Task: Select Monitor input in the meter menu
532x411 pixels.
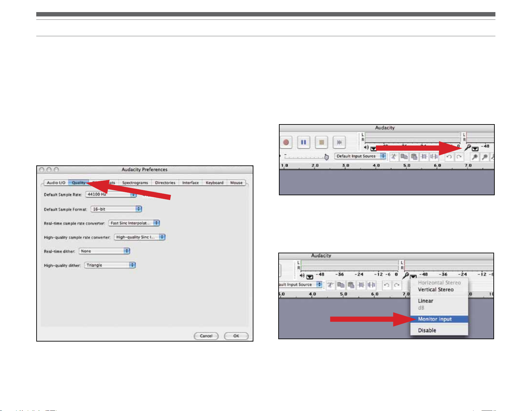Action: click(x=439, y=319)
